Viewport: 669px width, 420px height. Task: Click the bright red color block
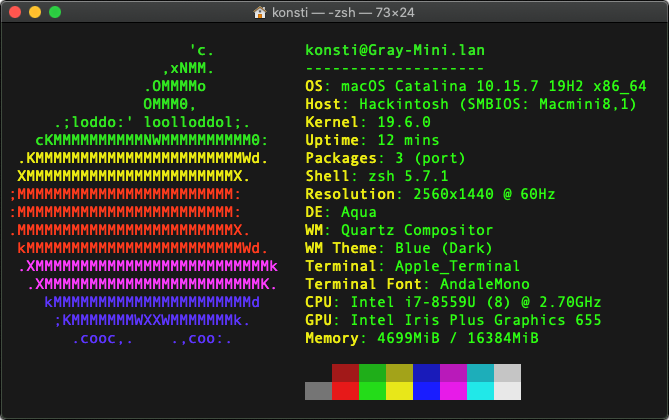pyautogui.click(x=346, y=391)
